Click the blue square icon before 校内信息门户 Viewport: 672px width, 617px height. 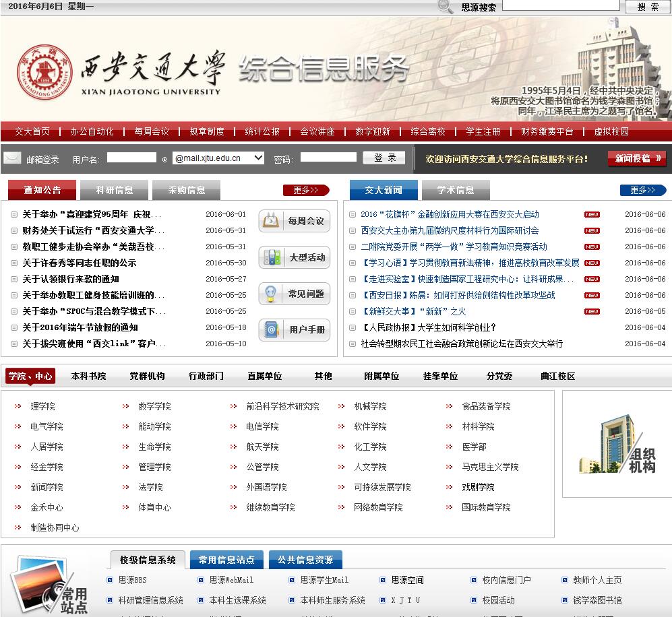click(x=474, y=580)
